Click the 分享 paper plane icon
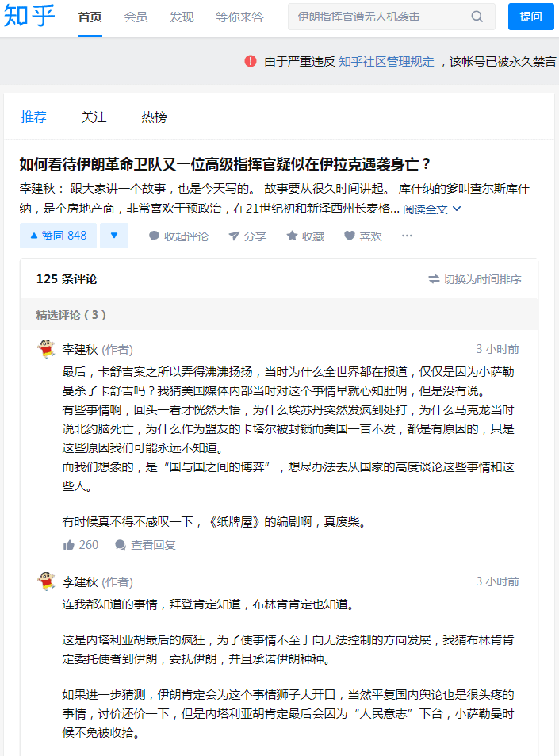 click(234, 236)
